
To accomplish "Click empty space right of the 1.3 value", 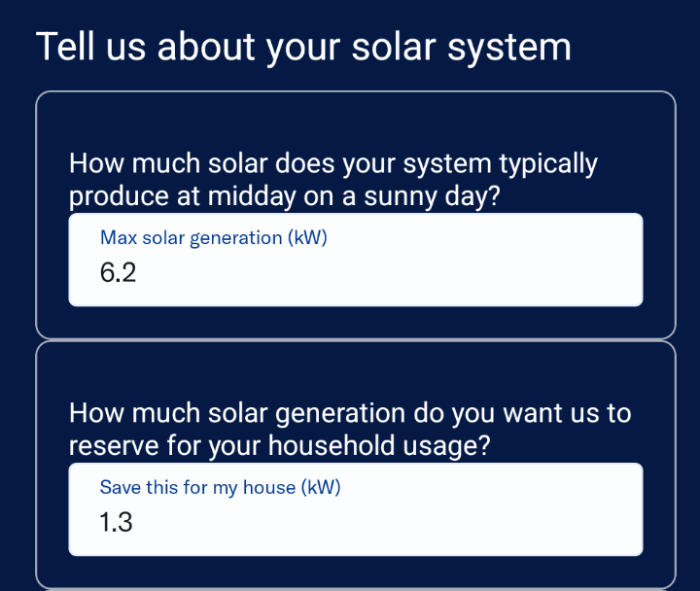I will (387, 522).
